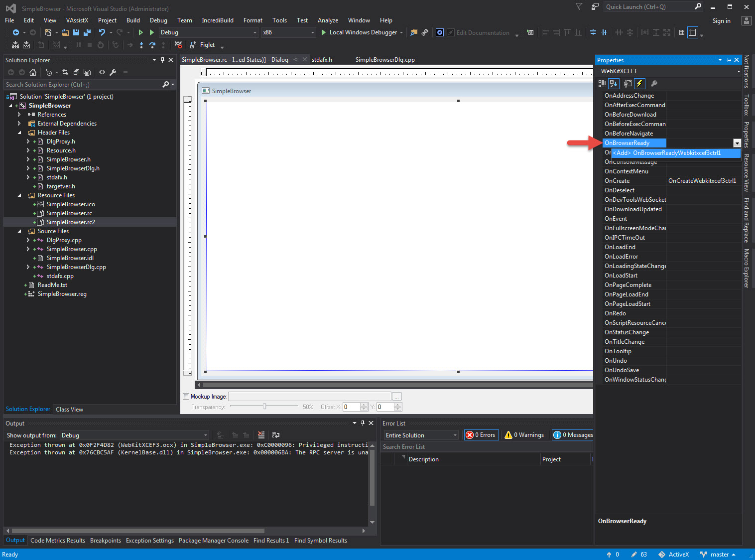Click the Figlet toolbar button
Viewport: 755px width, 560px height.
click(x=202, y=45)
